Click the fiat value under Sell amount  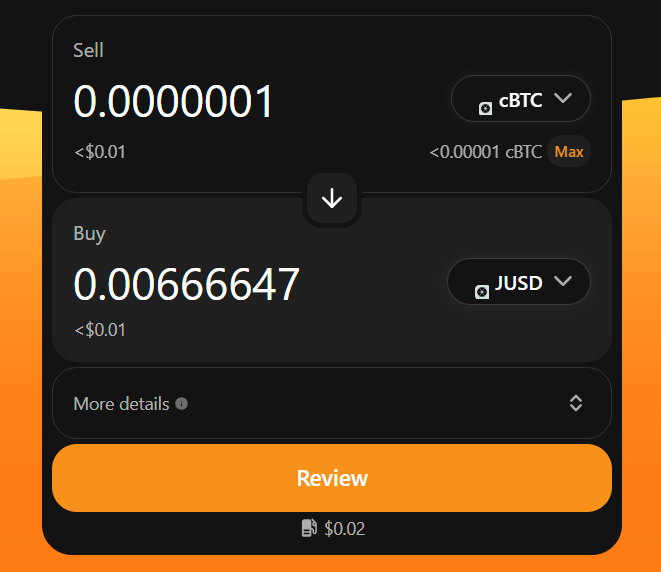[x=99, y=152]
